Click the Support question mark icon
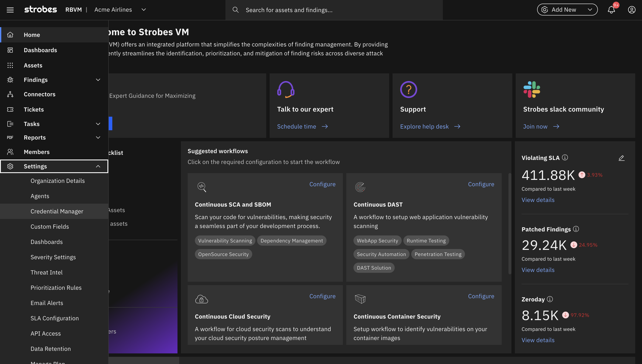Viewport: 642px width, 364px height. (x=408, y=89)
